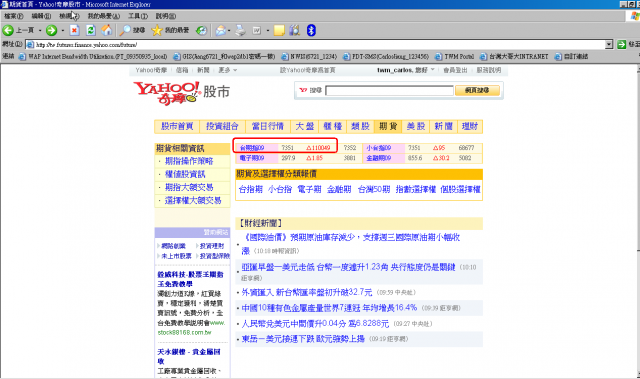Open the TWM Portal links bar shortcut
This screenshot has width=640, height=379.
point(455,57)
